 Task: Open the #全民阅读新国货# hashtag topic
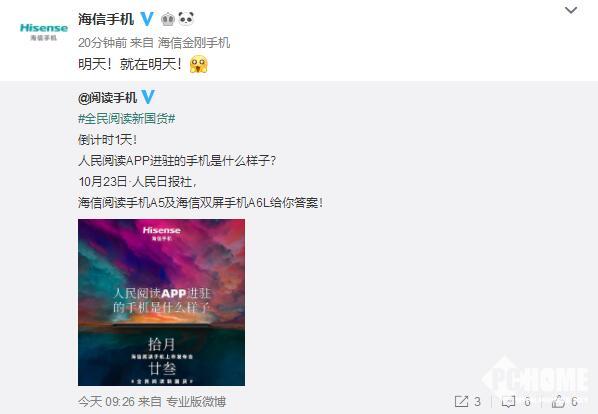coord(127,119)
